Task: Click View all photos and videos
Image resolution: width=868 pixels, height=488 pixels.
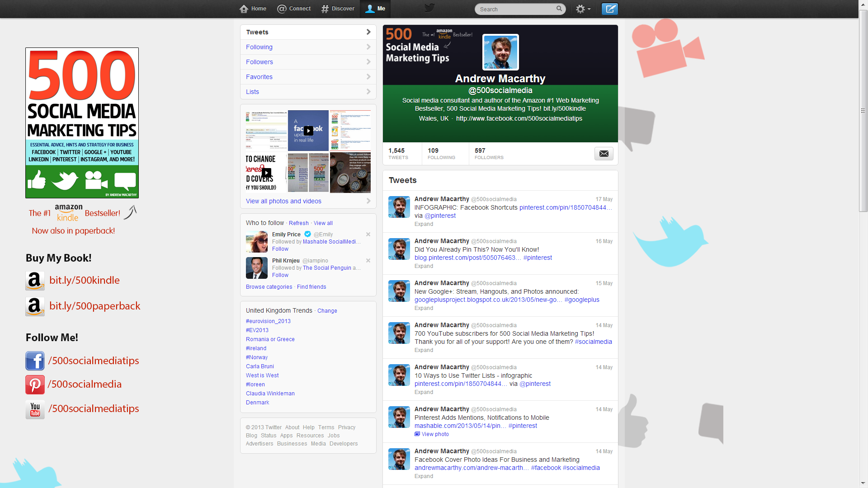Action: pyautogui.click(x=283, y=201)
